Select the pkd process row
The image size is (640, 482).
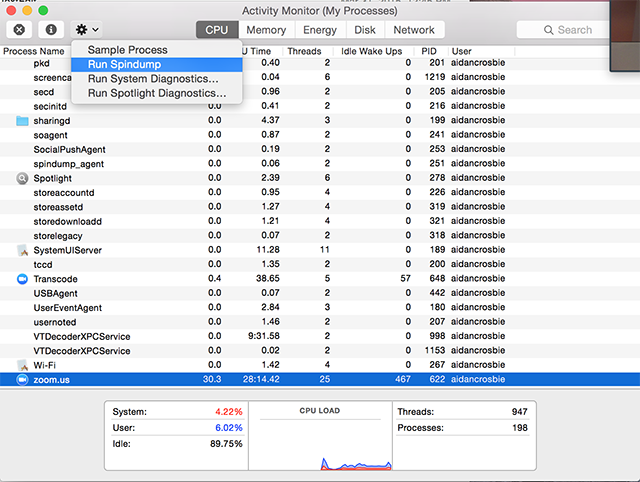tap(320, 63)
